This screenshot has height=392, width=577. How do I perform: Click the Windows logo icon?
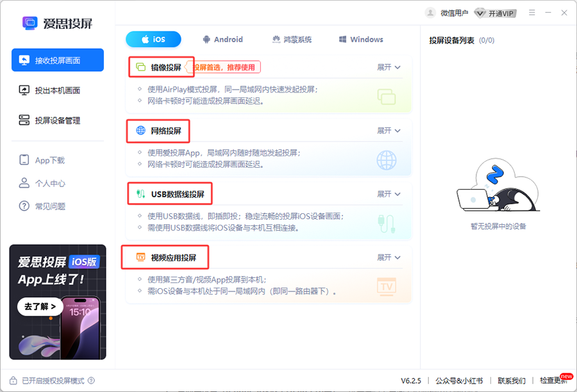(342, 39)
